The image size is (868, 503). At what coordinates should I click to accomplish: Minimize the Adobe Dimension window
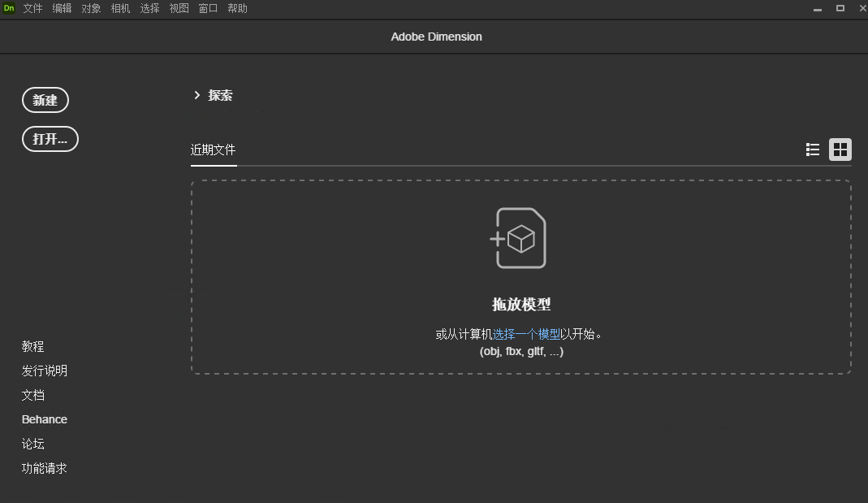coord(818,9)
